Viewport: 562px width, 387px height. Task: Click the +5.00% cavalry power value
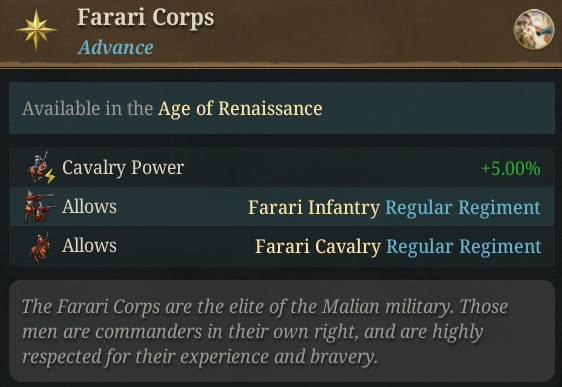pyautogui.click(x=511, y=168)
